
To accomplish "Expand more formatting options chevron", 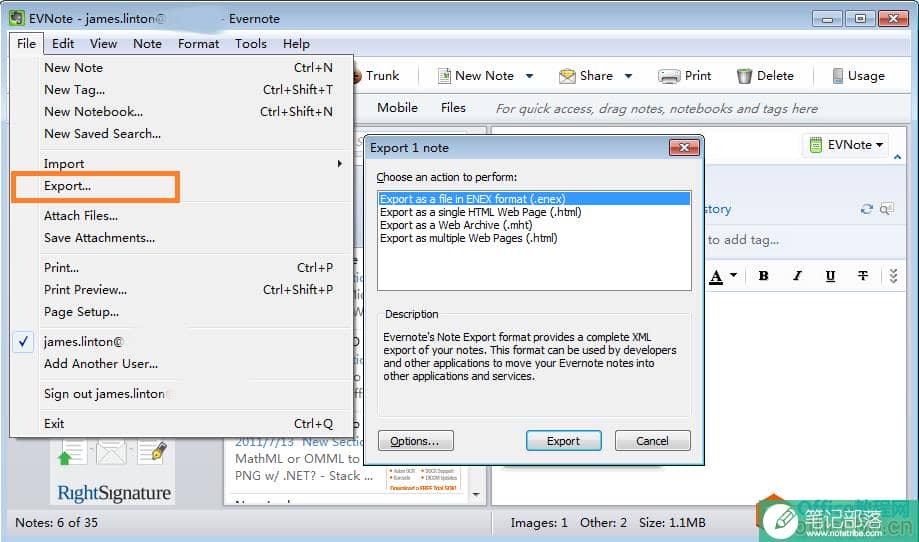I will pyautogui.click(x=893, y=276).
